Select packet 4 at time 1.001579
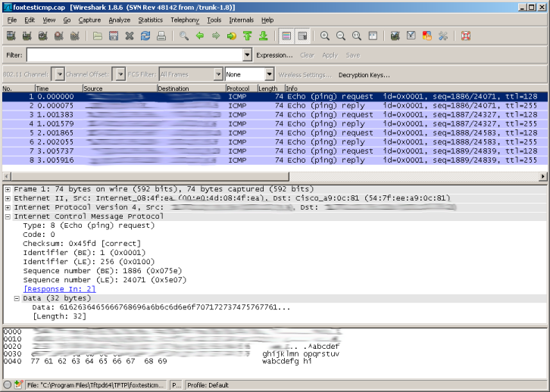The height and width of the screenshot is (392, 550). [x=275, y=123]
